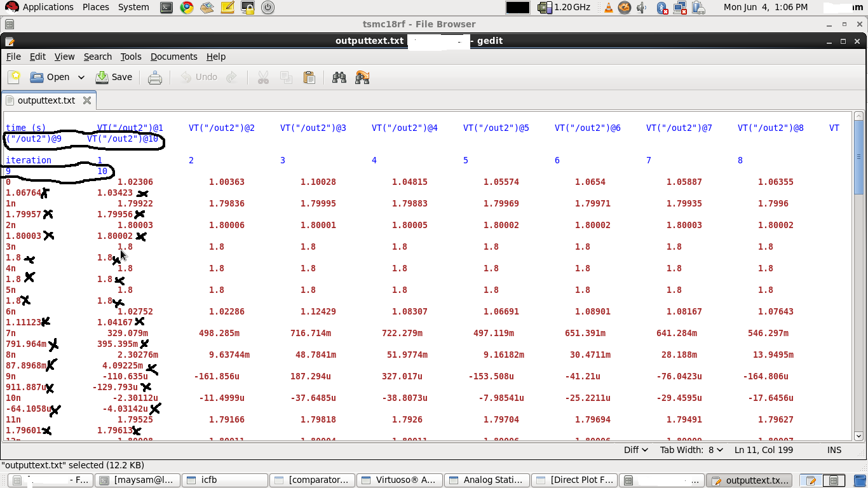The height and width of the screenshot is (488, 868).
Task: Open the File menu
Action: tap(13, 57)
